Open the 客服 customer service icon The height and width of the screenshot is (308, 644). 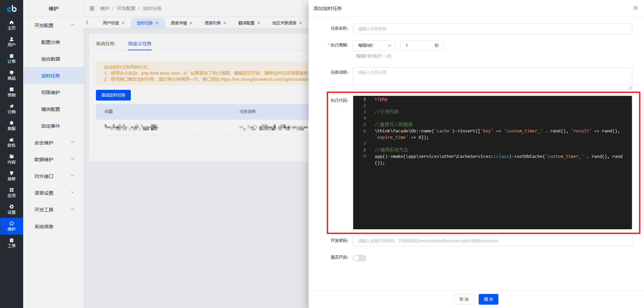tap(11, 126)
